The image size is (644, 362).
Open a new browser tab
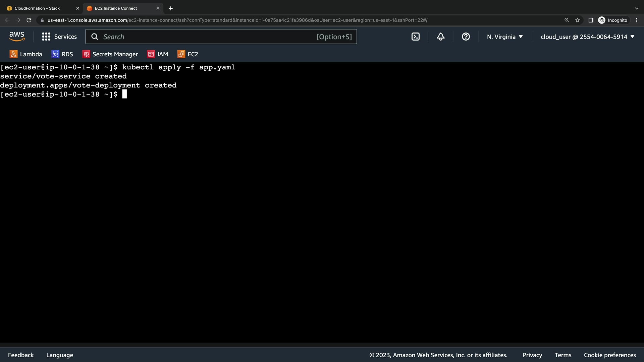[x=171, y=8]
